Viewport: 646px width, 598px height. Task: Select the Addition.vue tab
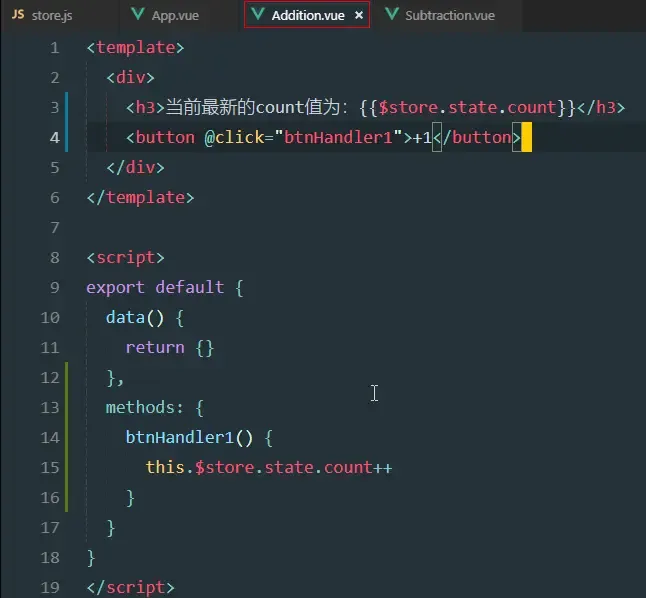tap(307, 15)
